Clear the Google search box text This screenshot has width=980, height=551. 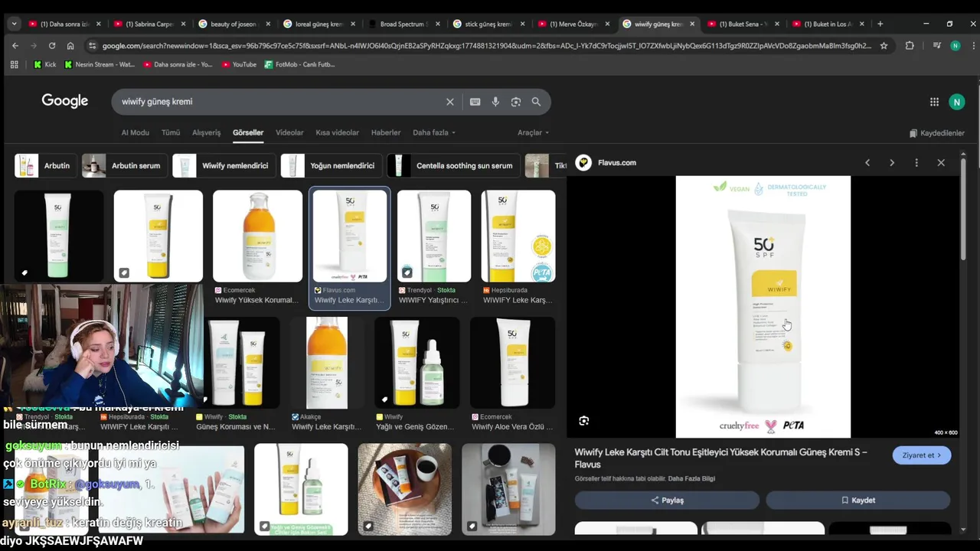(450, 102)
